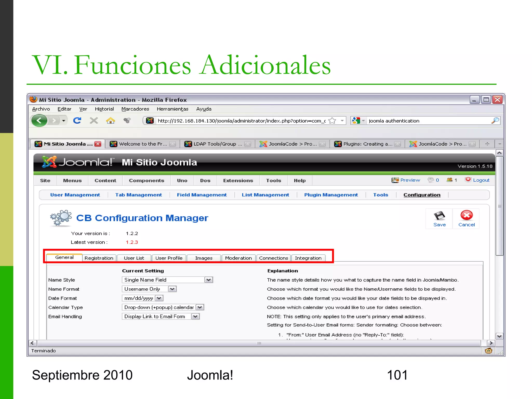
Task: Expand the back-forward history dropdown arrow
Action: (63, 121)
